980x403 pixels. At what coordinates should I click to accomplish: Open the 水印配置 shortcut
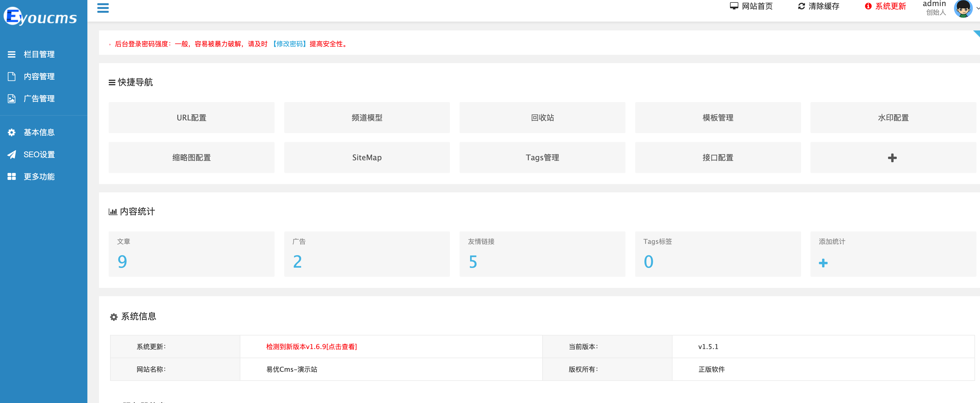click(x=893, y=117)
